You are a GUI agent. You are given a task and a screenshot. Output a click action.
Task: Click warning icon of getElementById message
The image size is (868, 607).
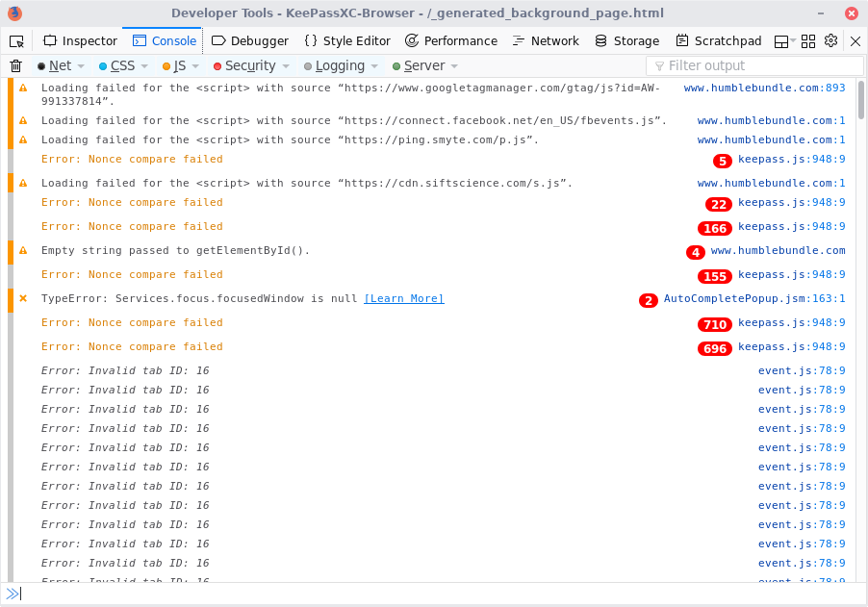[23, 250]
